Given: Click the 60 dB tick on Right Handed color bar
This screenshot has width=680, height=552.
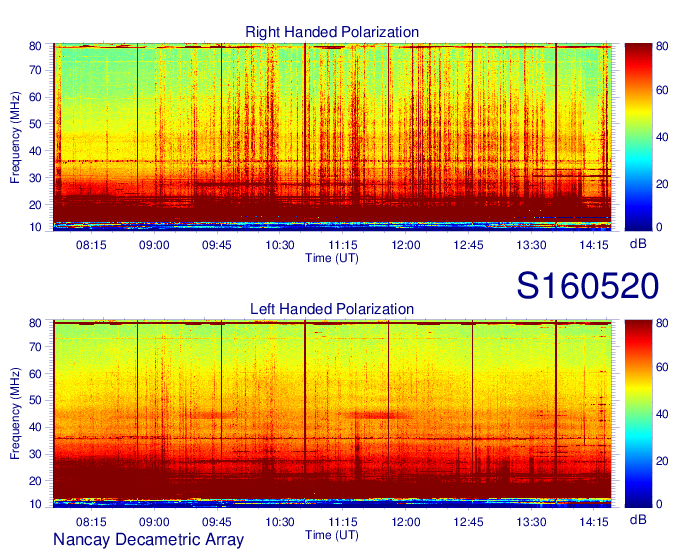Looking at the screenshot, I should pos(662,90).
